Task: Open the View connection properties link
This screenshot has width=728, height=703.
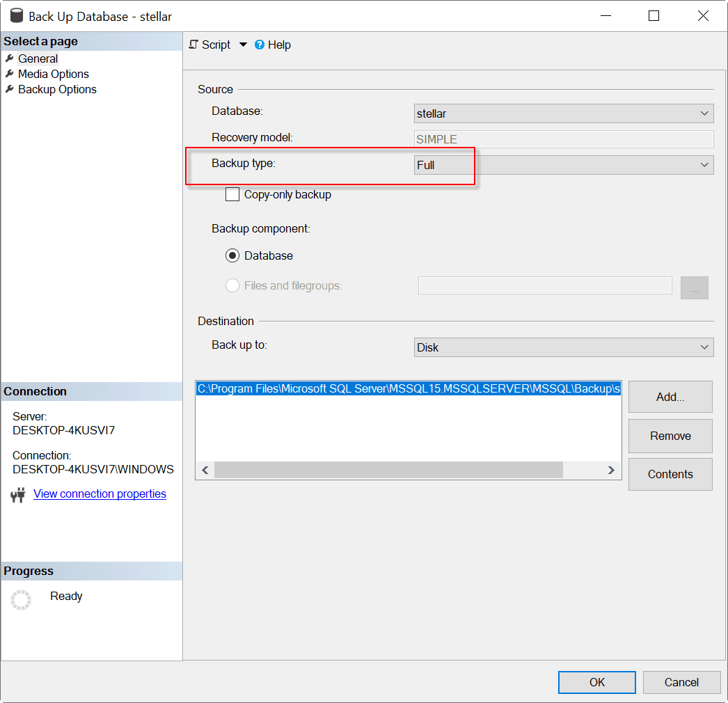Action: 100,494
